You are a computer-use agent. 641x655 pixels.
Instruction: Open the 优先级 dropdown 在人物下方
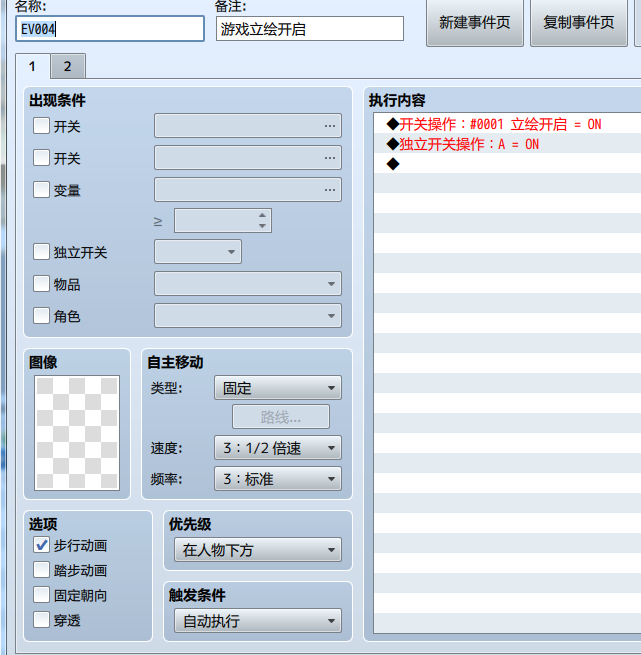point(258,550)
